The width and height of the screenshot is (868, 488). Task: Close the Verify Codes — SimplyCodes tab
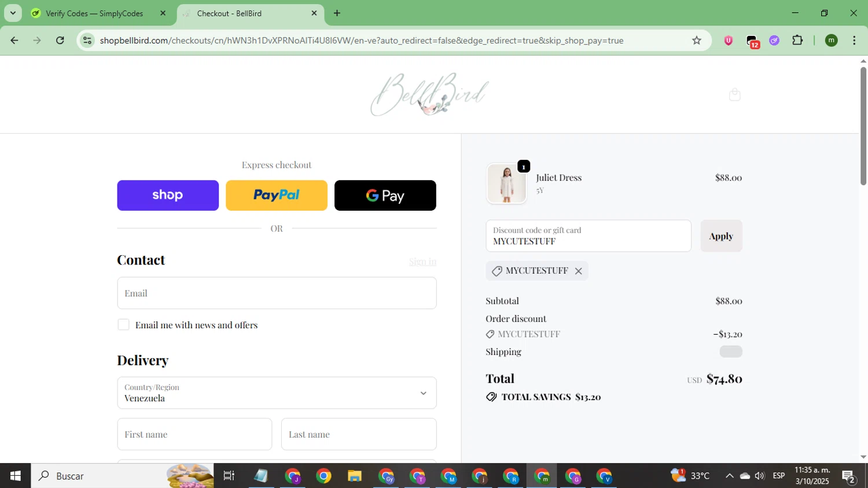pyautogui.click(x=163, y=13)
